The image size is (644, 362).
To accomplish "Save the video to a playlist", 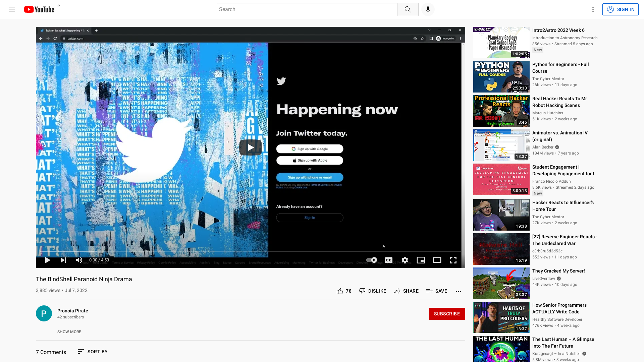I will point(436,291).
